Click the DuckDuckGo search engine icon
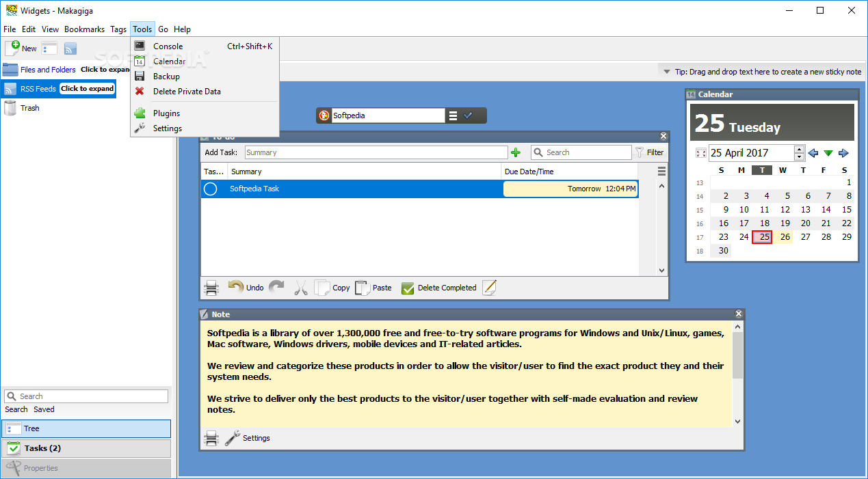Viewport: 868px width, 479px height. pos(324,115)
